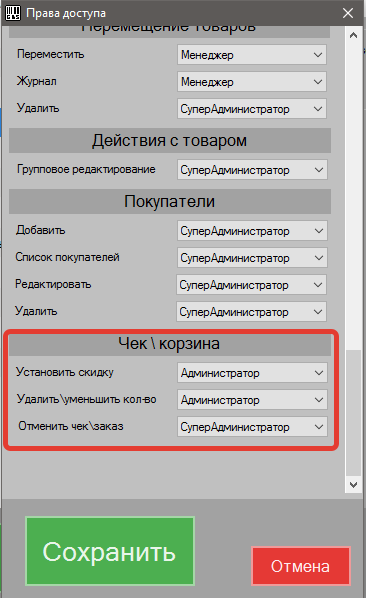Open the Редактировать role dropdown

click(251, 285)
